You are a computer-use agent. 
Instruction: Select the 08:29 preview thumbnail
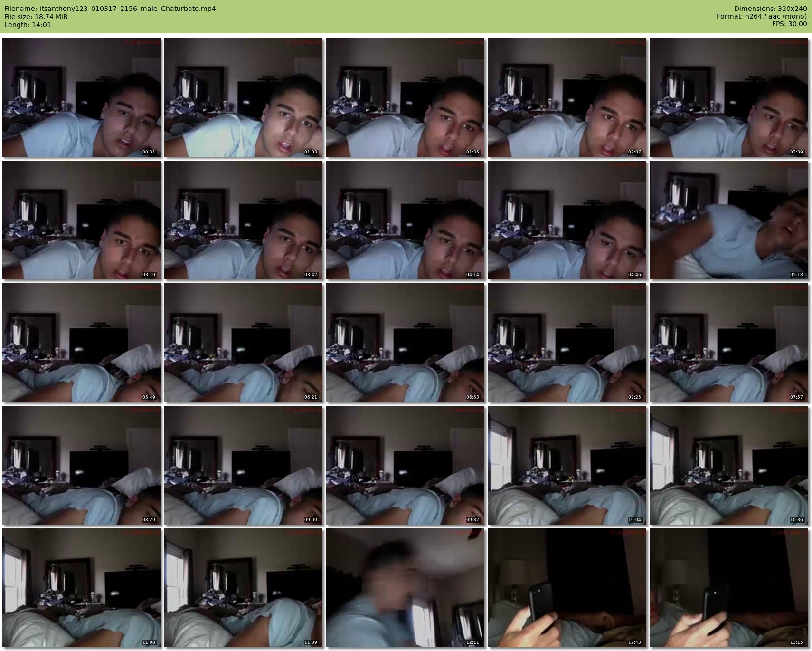point(82,465)
